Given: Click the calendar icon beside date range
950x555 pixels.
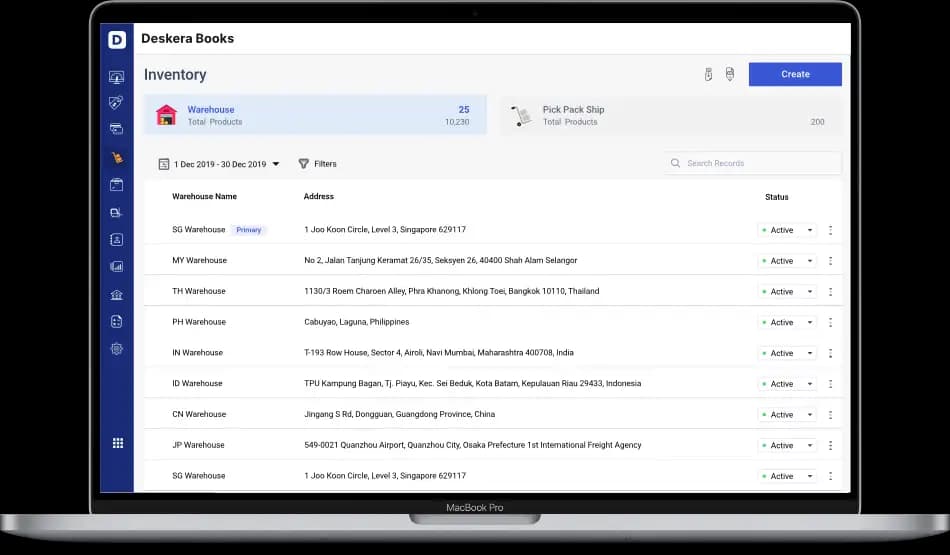Looking at the screenshot, I should point(164,164).
